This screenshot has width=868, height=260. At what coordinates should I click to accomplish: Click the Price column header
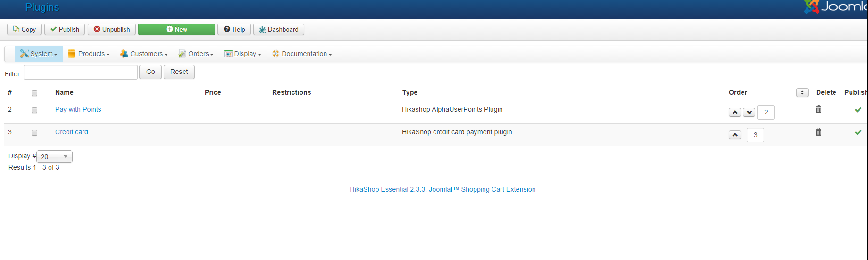pos(213,92)
